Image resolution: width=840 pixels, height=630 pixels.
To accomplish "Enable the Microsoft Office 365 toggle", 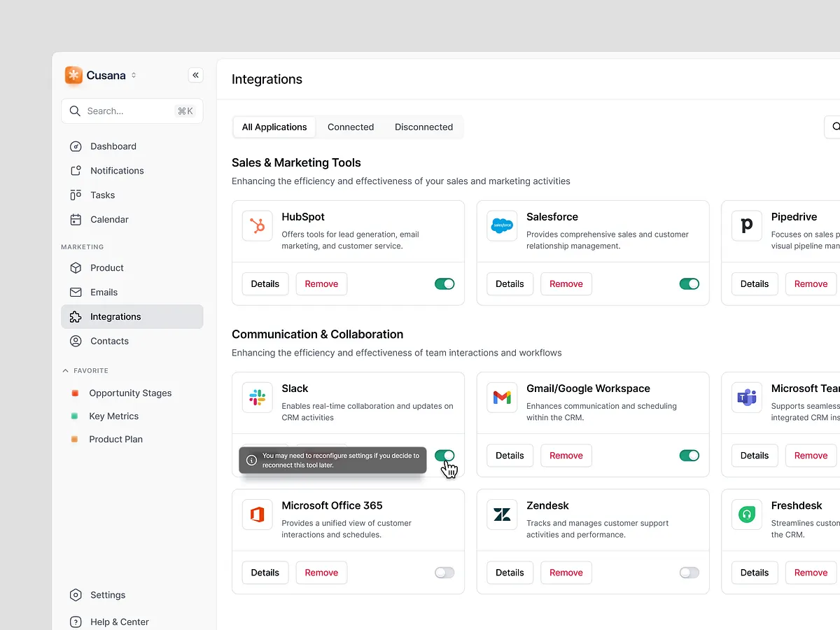I will pyautogui.click(x=444, y=572).
